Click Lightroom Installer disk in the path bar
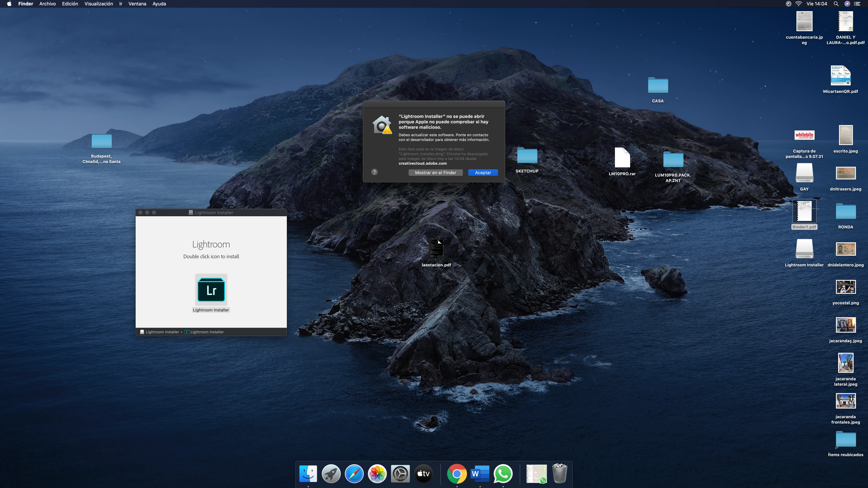Screen dimensions: 868x488 (x=159, y=332)
